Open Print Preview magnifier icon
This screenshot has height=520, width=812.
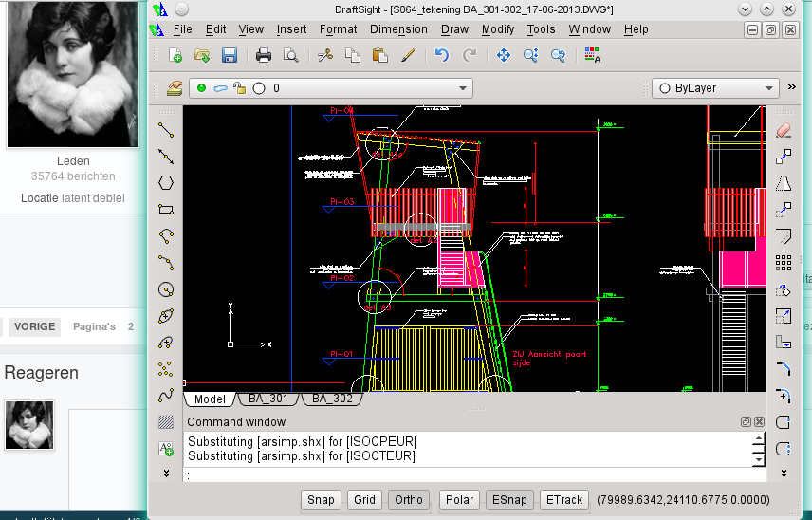click(x=291, y=55)
